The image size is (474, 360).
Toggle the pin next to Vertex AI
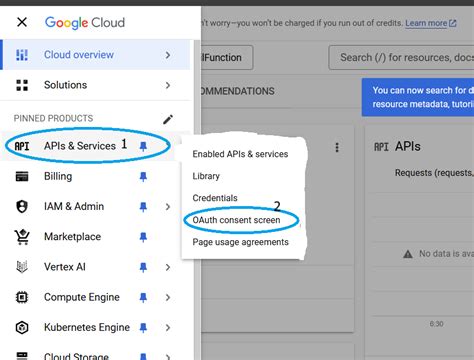(x=143, y=267)
